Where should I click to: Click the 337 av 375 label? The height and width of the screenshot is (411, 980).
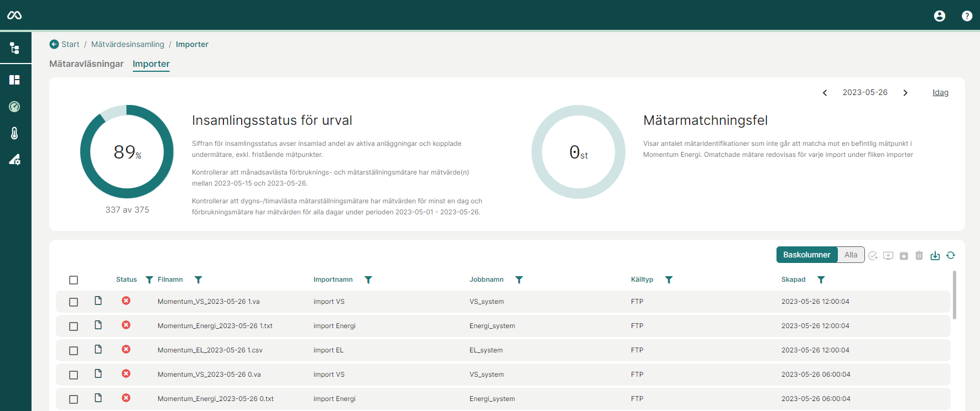(127, 210)
